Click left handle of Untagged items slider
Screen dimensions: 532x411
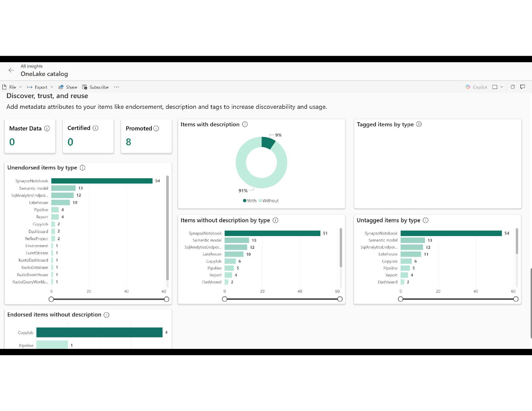400,299
